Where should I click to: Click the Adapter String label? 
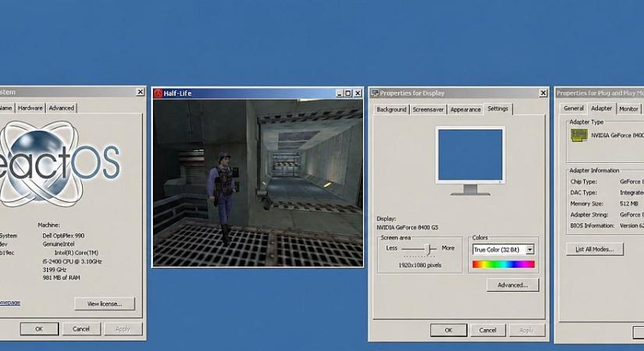click(589, 214)
